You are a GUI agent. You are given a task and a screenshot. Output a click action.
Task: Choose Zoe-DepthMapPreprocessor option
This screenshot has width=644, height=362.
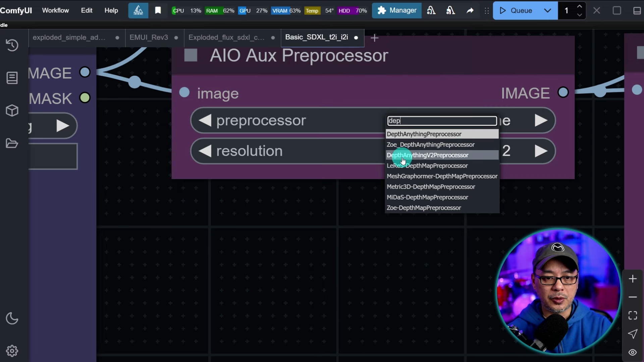click(424, 208)
